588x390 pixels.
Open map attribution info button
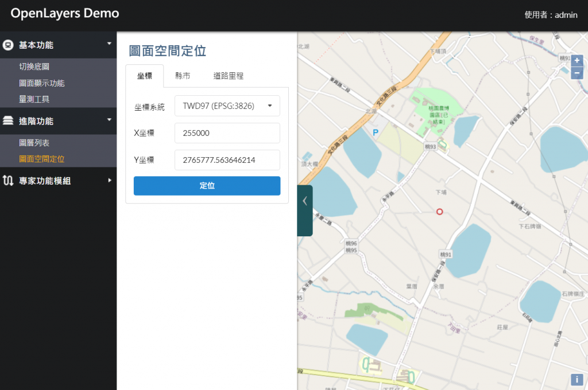[x=577, y=380]
